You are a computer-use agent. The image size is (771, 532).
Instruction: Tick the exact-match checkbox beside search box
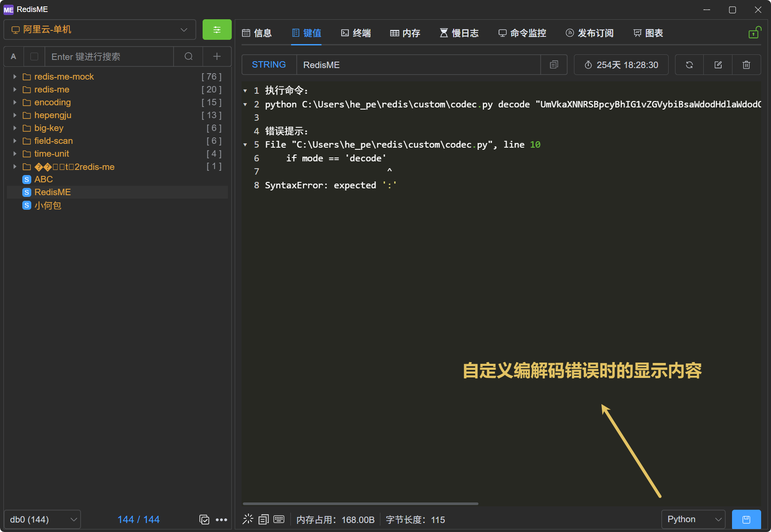pyautogui.click(x=34, y=56)
